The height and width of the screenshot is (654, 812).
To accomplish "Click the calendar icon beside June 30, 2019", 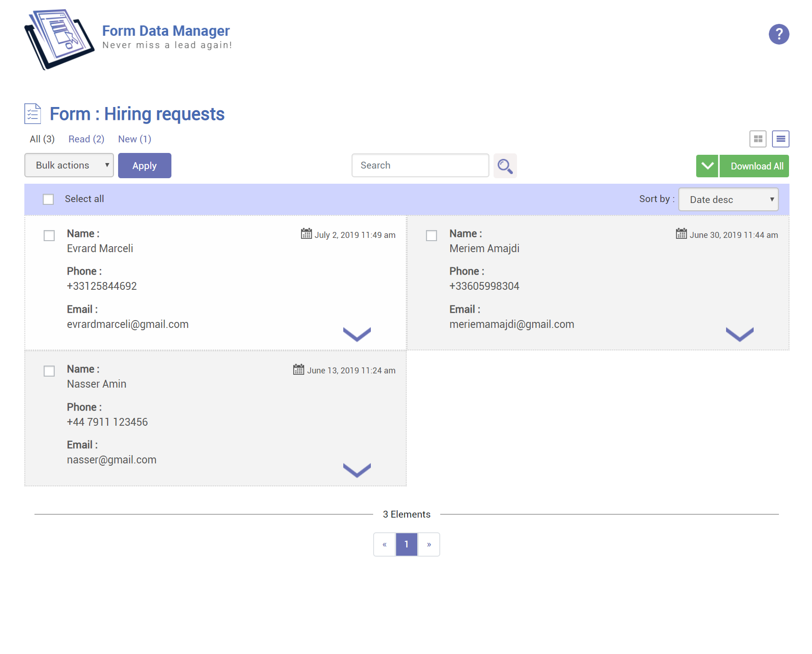I will point(681,234).
